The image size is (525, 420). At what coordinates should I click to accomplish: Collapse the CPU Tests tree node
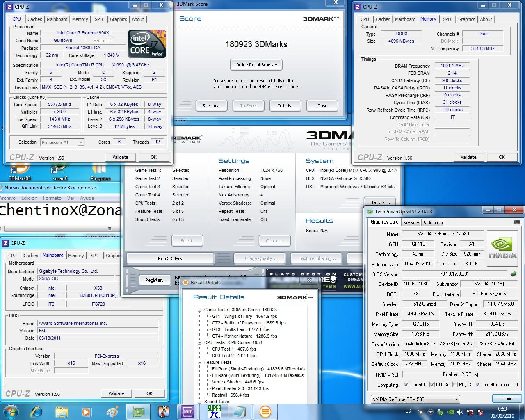tap(200, 342)
